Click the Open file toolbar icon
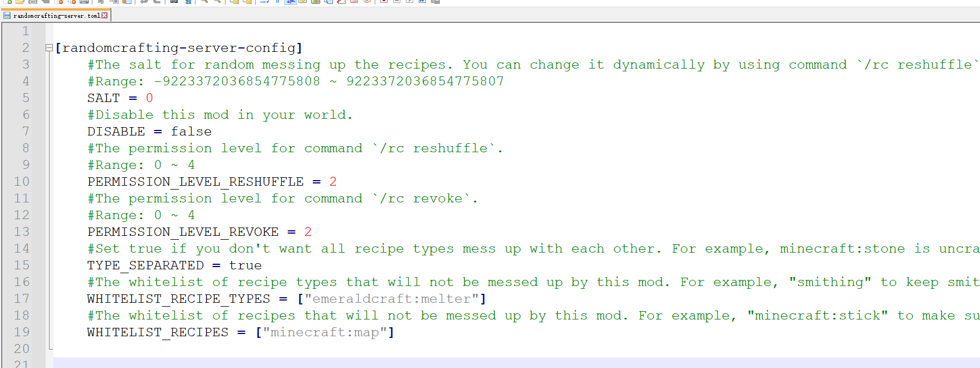This screenshot has height=368, width=980. point(20,1)
